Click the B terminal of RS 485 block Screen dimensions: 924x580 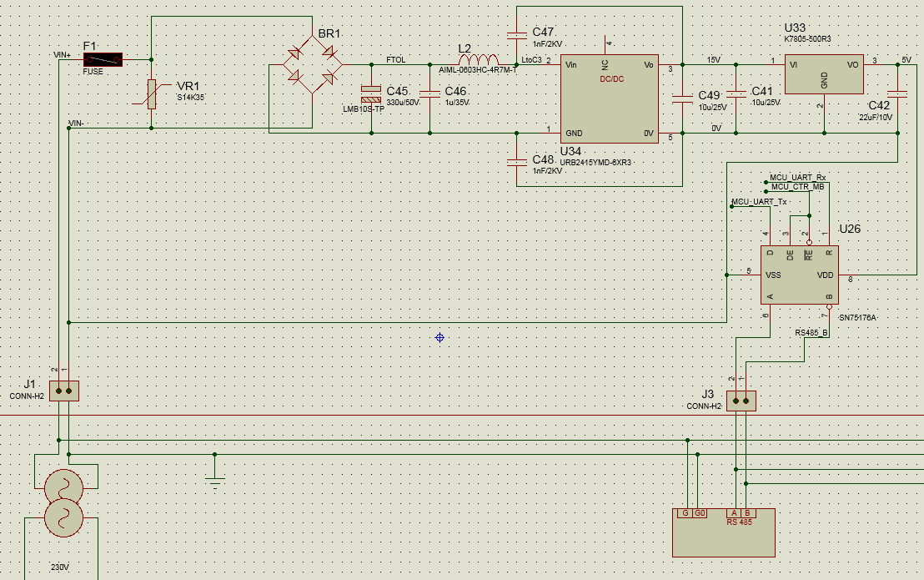pyautogui.click(x=748, y=513)
